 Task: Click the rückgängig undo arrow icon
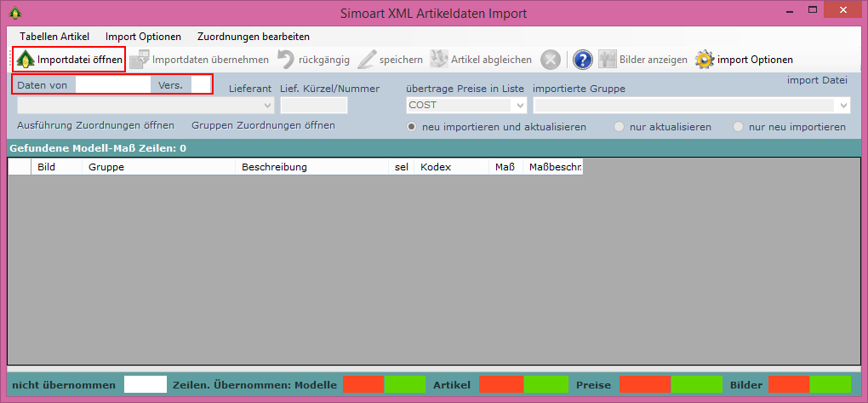pos(286,60)
